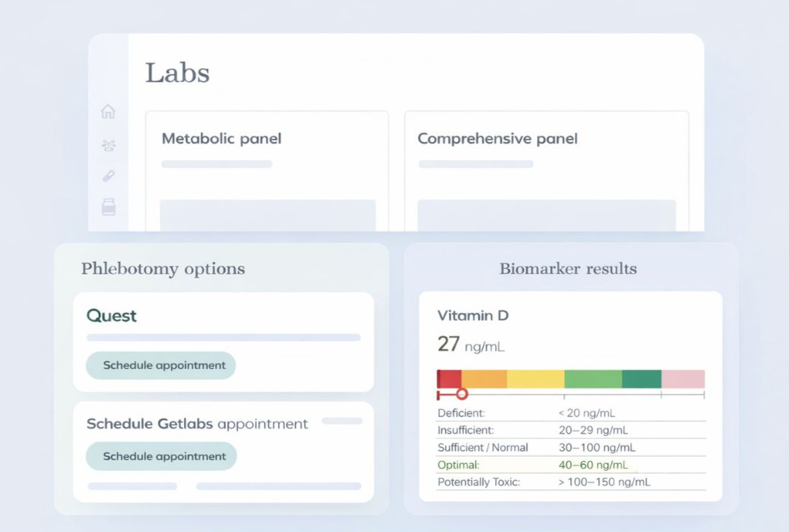
Task: Click the yellow segment of range bar
Action: coord(535,379)
